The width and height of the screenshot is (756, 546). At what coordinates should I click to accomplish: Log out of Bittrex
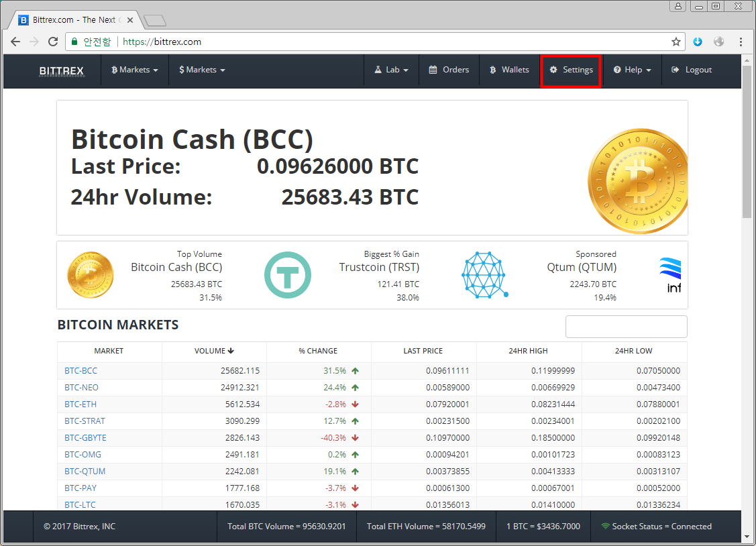coord(692,70)
